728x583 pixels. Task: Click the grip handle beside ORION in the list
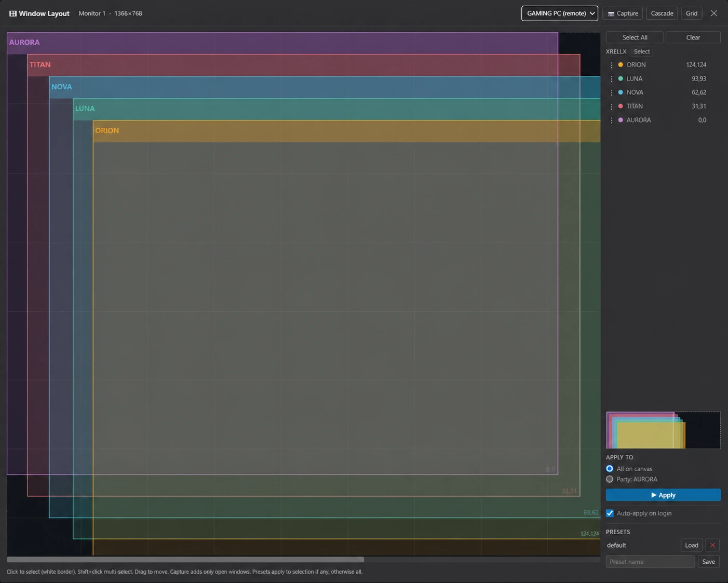pyautogui.click(x=612, y=65)
